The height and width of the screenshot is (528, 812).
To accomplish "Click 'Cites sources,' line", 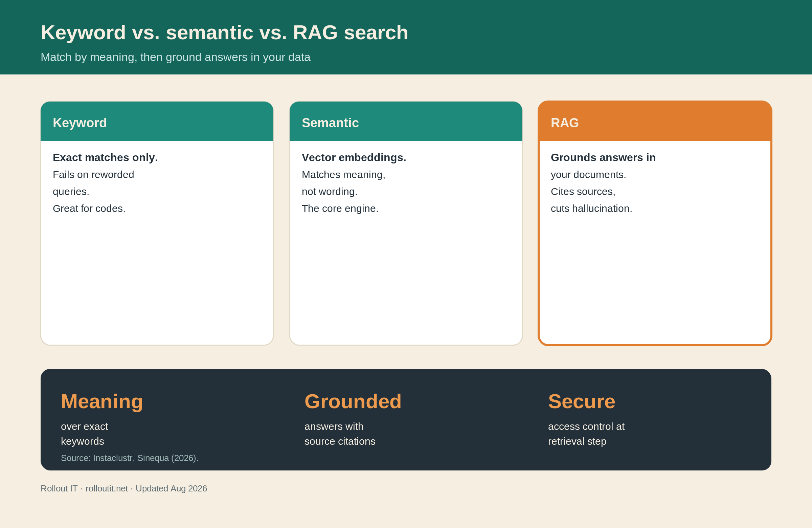I will coord(583,192).
